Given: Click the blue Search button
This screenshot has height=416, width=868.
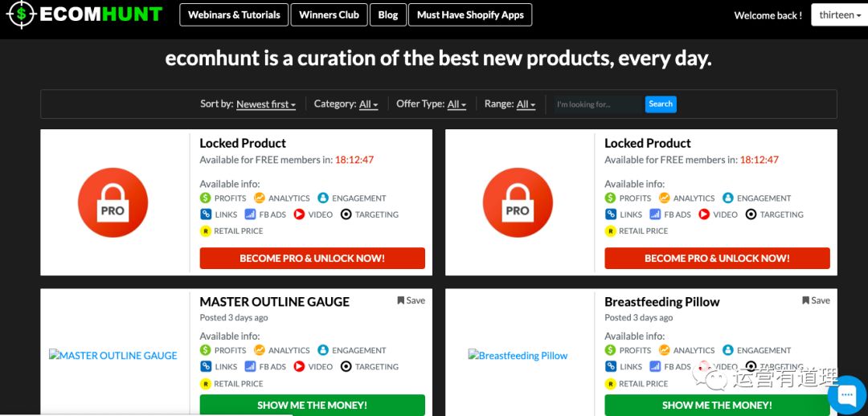Looking at the screenshot, I should coord(661,104).
